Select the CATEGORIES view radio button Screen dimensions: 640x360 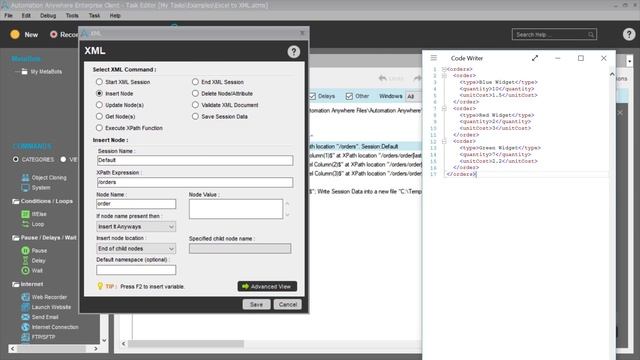[x=16, y=159]
